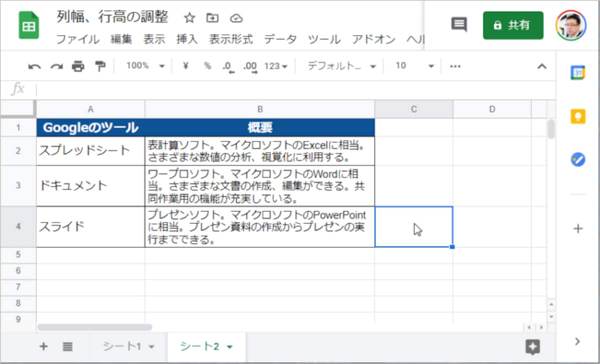Star the document 列幅、行高の調整

[189, 18]
